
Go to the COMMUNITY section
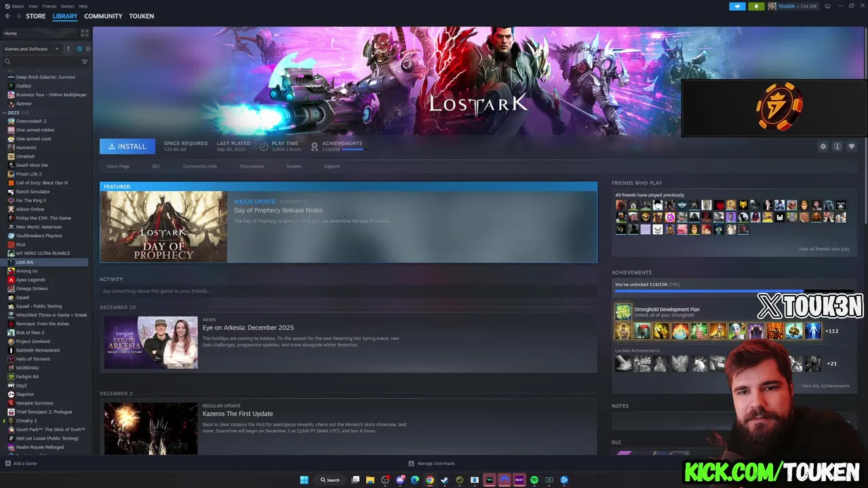pyautogui.click(x=103, y=16)
